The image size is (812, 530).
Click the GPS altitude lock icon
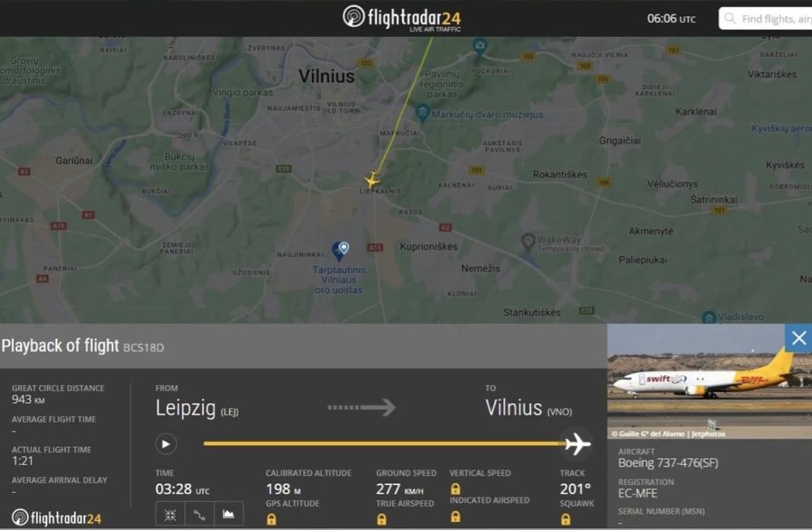[x=272, y=519]
